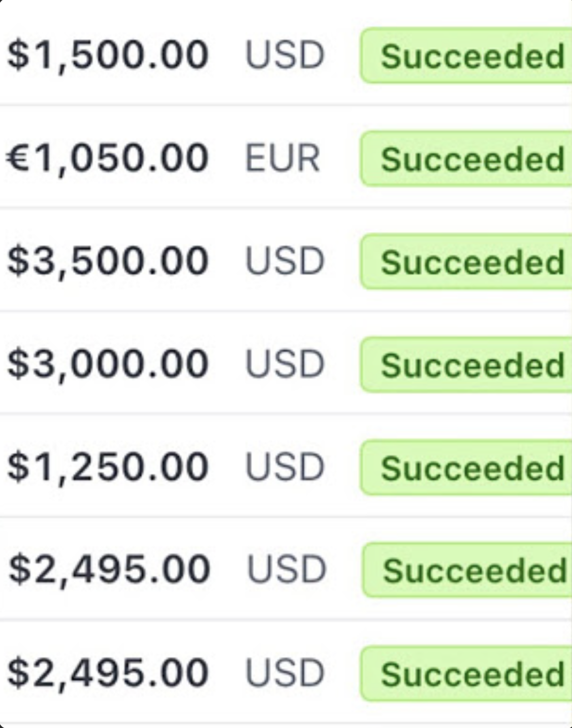Screen dimensions: 572x728
Task: Click the $1,500.00 payment amount
Action: 108,55
